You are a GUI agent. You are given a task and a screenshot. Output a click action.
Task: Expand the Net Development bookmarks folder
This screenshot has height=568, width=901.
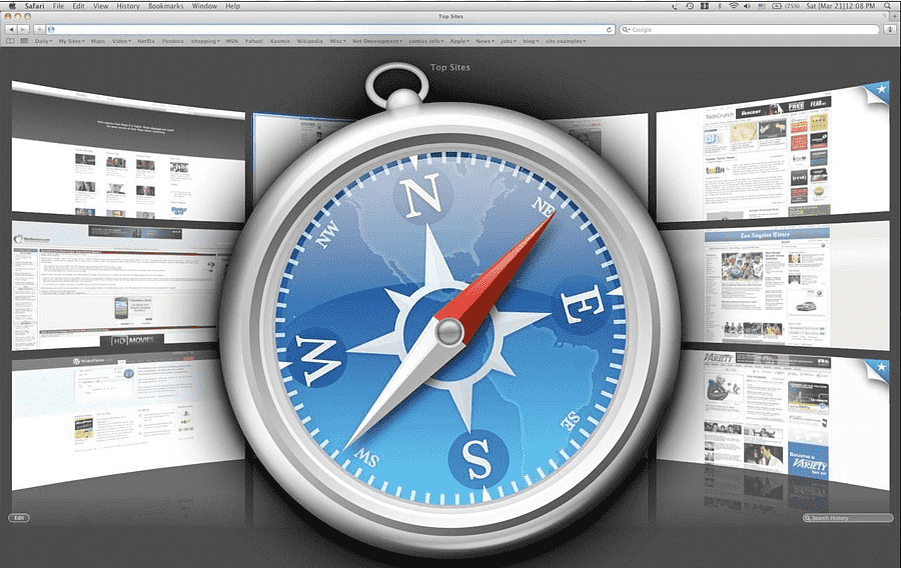377,41
